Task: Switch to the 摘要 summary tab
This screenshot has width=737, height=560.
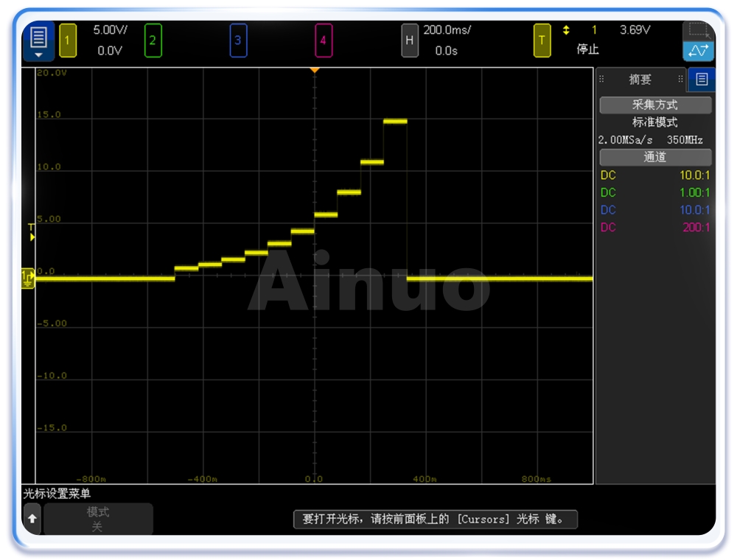Action: point(640,80)
